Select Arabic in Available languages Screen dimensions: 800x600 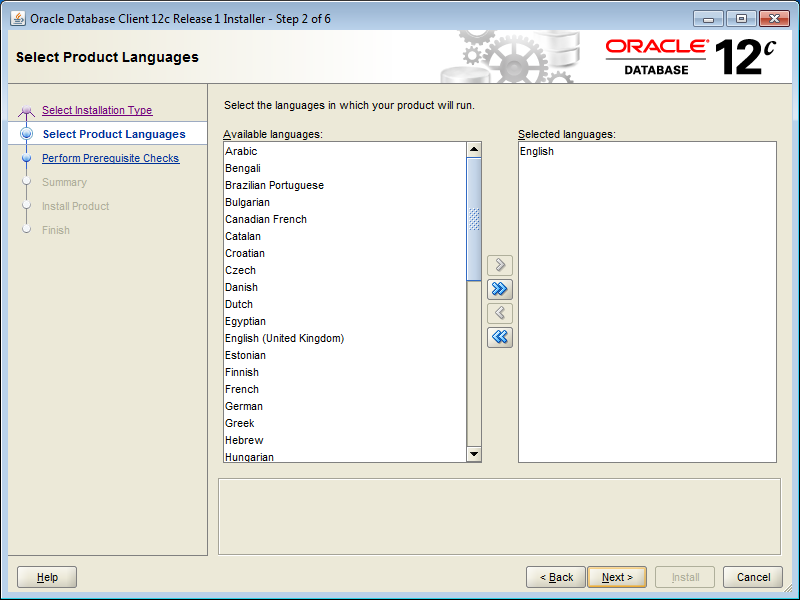coord(345,151)
